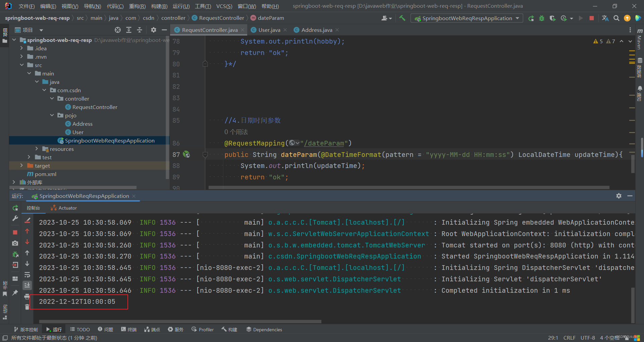
Task: Open the 版本控制 tool window
Action: pyautogui.click(x=25, y=330)
